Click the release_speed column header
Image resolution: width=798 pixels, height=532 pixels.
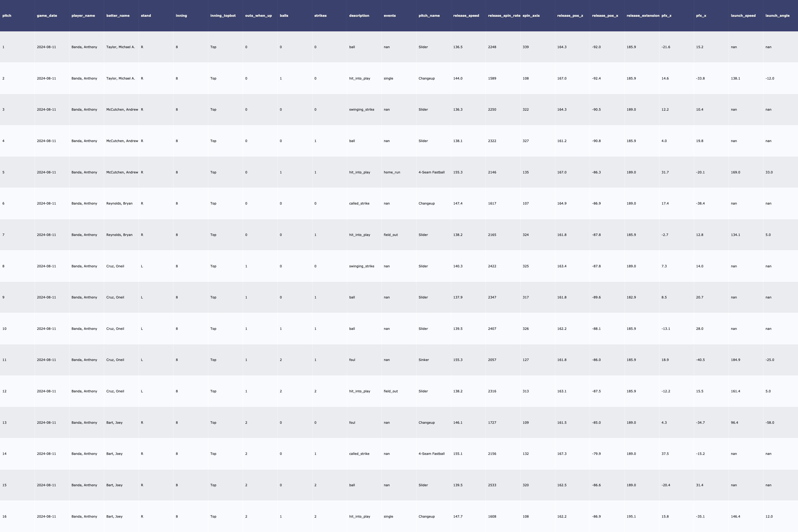pos(466,16)
